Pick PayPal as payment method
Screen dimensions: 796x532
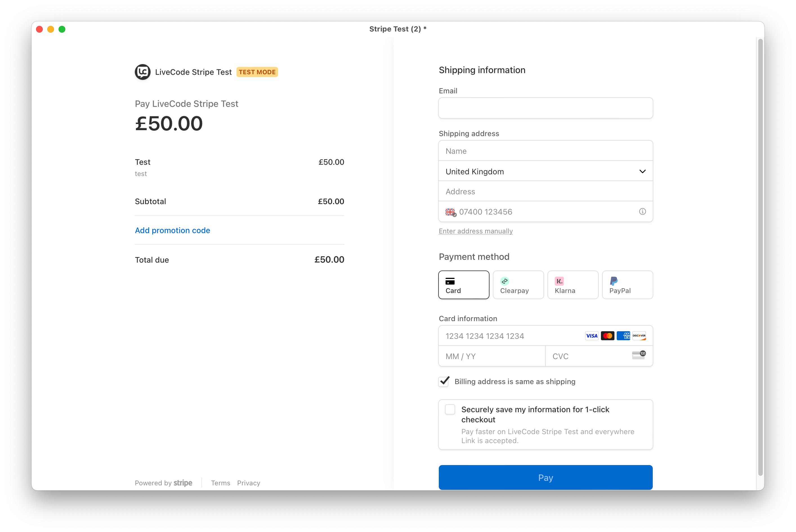click(x=627, y=285)
